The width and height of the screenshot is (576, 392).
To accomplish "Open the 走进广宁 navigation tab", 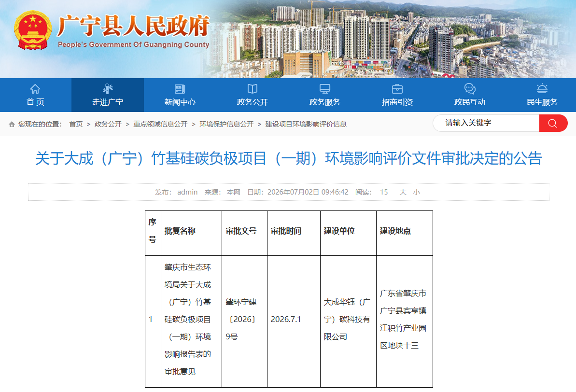I will pos(108,95).
